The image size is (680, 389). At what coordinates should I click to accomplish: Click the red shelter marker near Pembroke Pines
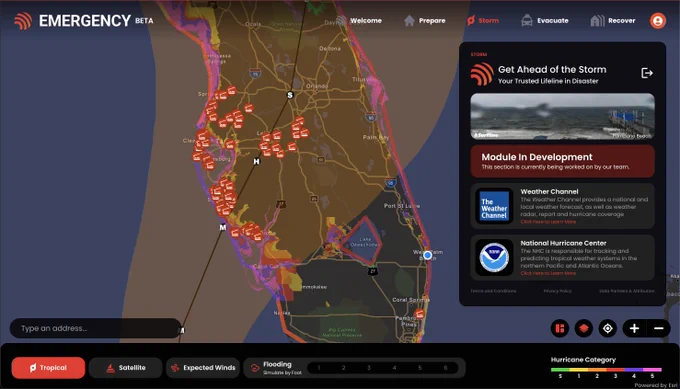pos(419,314)
